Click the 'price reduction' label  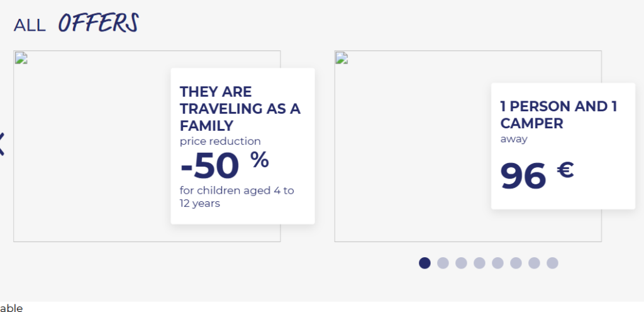tap(220, 141)
